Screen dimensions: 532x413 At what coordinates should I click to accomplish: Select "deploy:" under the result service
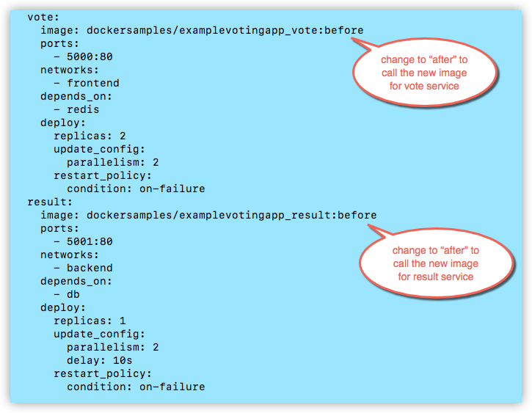tap(63, 307)
